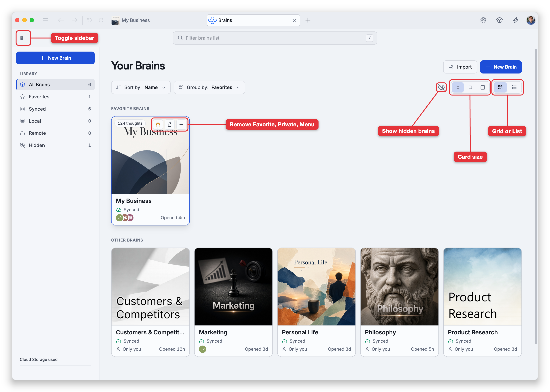Toggle show hidden brains eye icon
This screenshot has width=550, height=392.
coord(441,87)
